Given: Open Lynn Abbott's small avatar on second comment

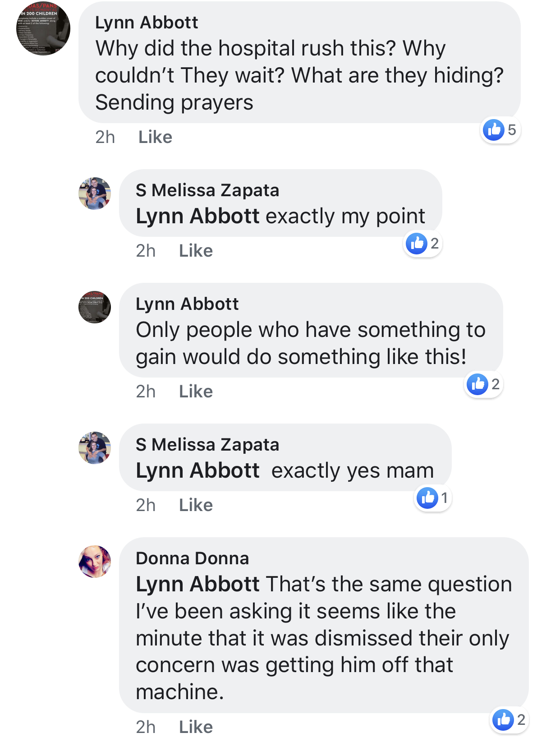Looking at the screenshot, I should tap(95, 307).
